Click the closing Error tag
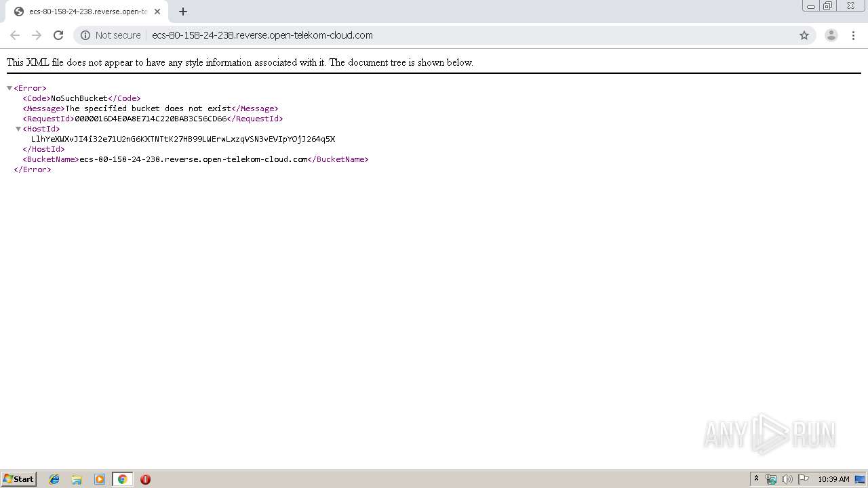 coord(33,169)
